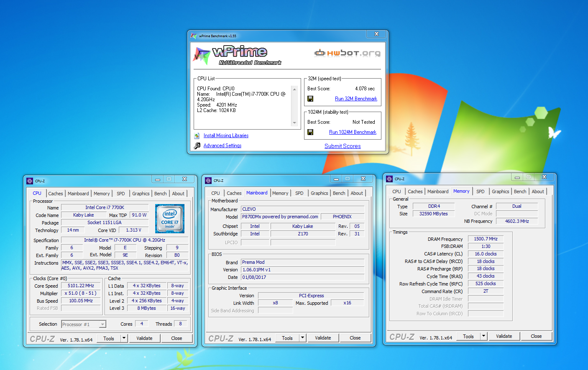Open SPD tab in Memory window
The height and width of the screenshot is (370, 588).
tap(481, 191)
